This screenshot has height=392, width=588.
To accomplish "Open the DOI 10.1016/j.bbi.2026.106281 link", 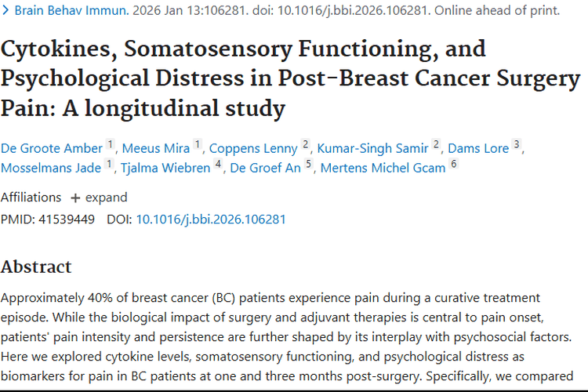I will coord(211,220).
